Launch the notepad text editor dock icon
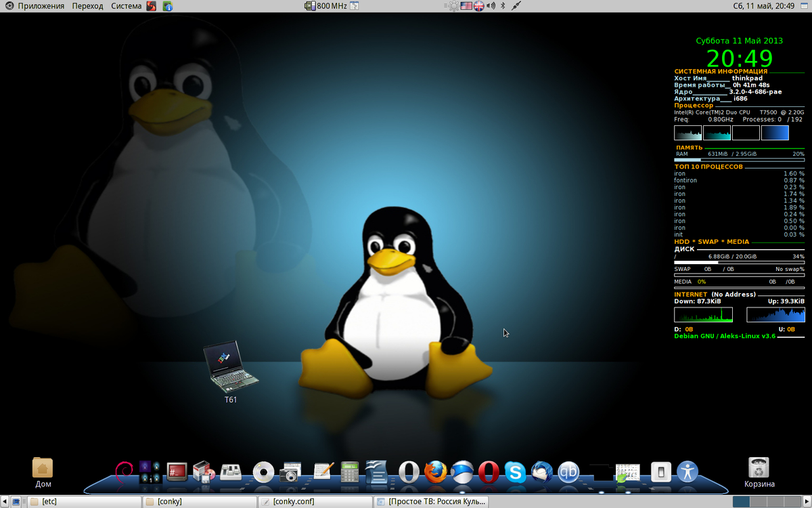812x508 pixels. 323,471
